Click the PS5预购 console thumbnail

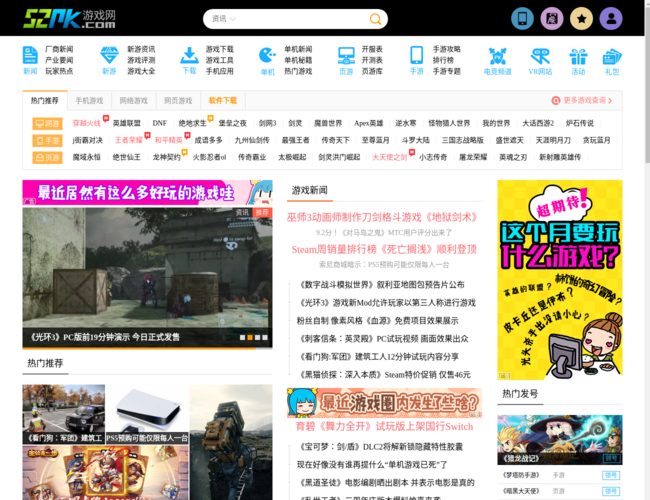click(147, 414)
